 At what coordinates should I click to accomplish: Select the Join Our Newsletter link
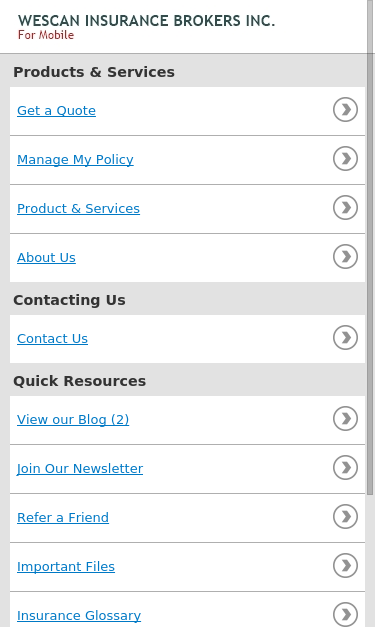click(80, 469)
